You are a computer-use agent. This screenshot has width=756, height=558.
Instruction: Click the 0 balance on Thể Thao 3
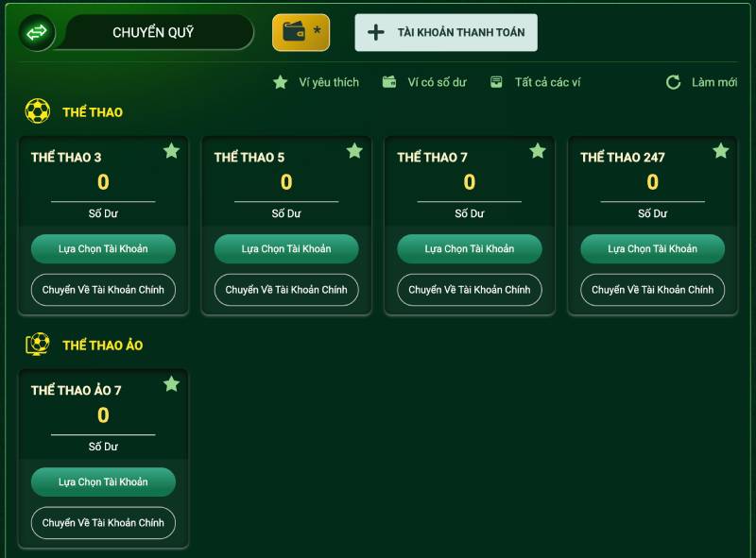point(103,182)
